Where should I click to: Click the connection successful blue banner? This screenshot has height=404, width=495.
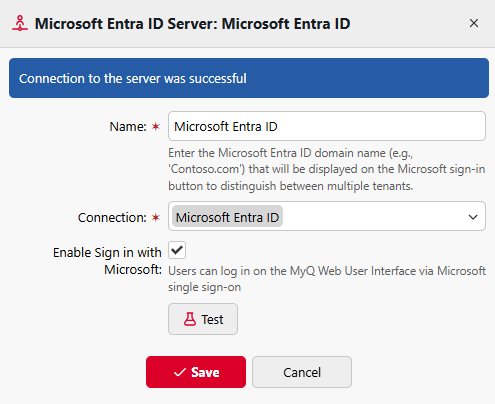point(249,78)
